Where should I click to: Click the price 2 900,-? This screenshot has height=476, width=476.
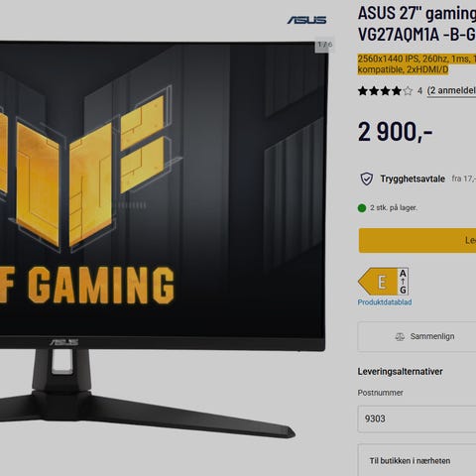[x=395, y=132]
